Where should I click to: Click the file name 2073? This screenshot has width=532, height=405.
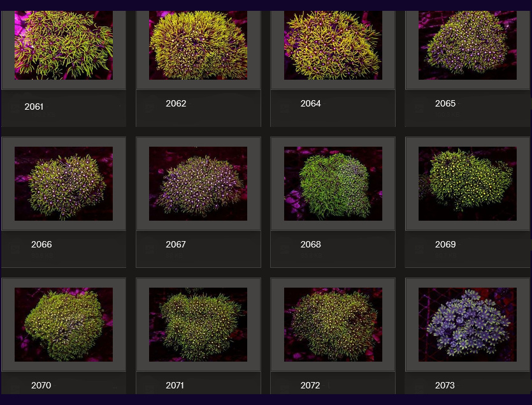pyautogui.click(x=445, y=385)
